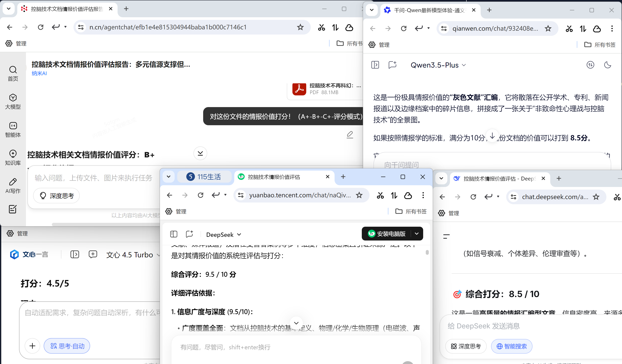Collapse the Qwen sidebar panel
This screenshot has height=364, width=622.
[x=375, y=65]
